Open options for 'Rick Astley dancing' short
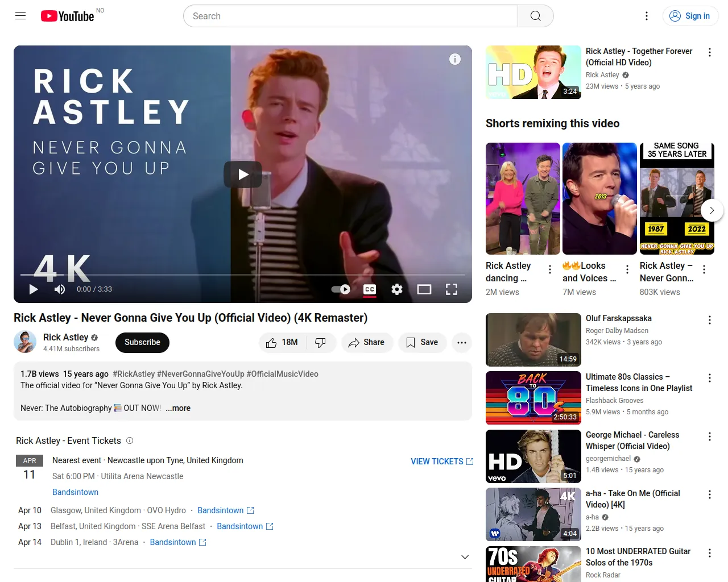Viewport: 728px width, 582px height. tap(550, 269)
